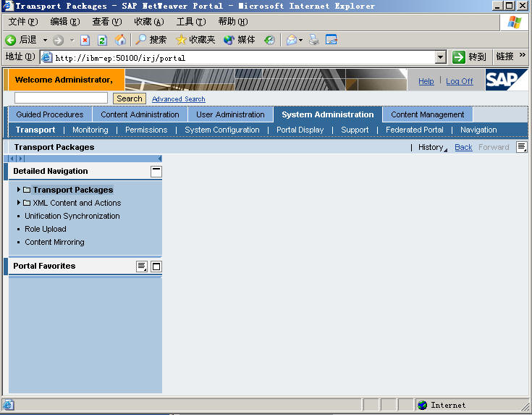Open the browser Search magnifier button
The height and width of the screenshot is (415, 532).
coord(151,40)
